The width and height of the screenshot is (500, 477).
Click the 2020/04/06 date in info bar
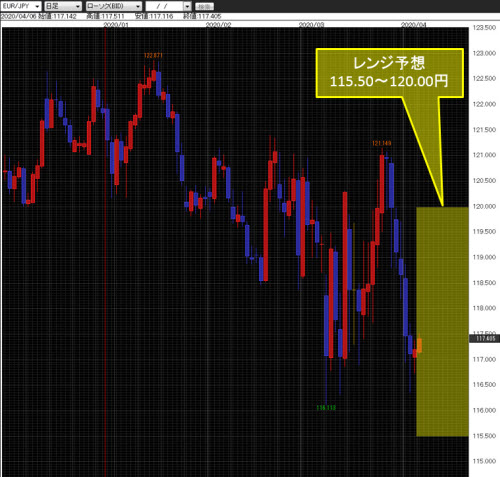18,16
